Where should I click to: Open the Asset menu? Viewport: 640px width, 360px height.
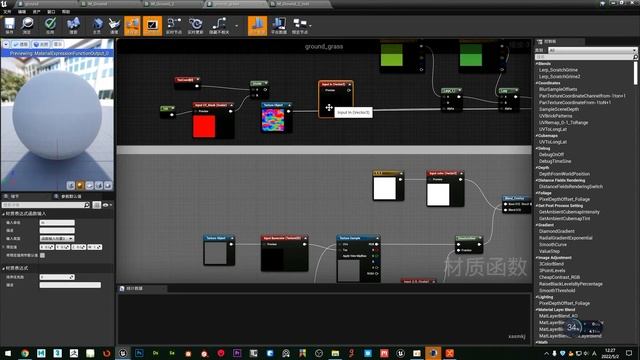pos(37,12)
